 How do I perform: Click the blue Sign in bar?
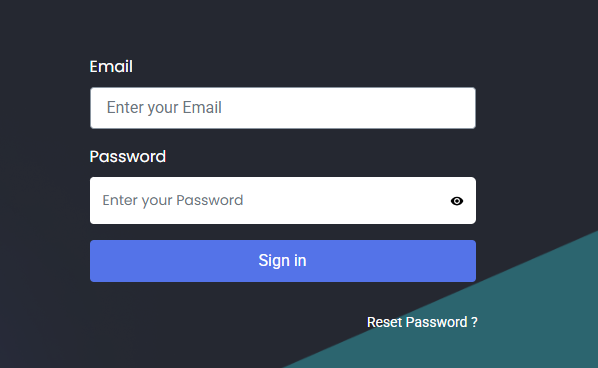[x=283, y=261]
